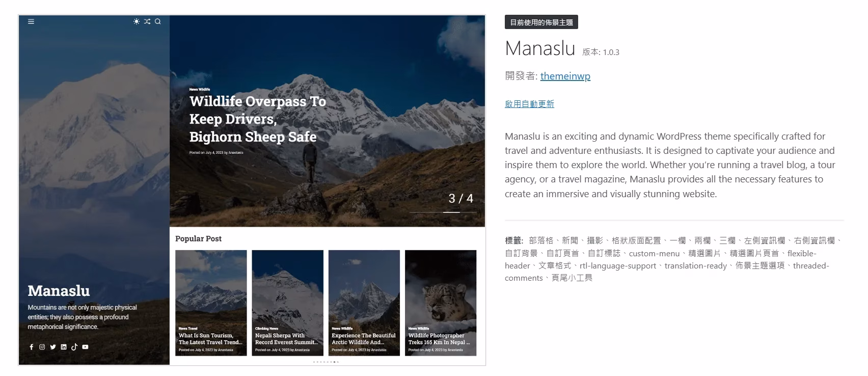Open the Arctic Wildlife post thumbnail

click(364, 303)
